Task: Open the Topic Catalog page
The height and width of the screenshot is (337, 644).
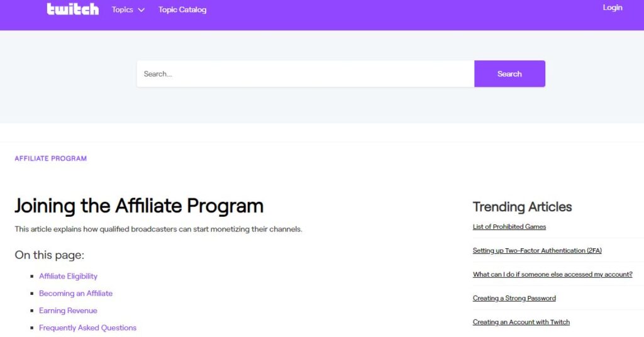Action: (x=182, y=9)
